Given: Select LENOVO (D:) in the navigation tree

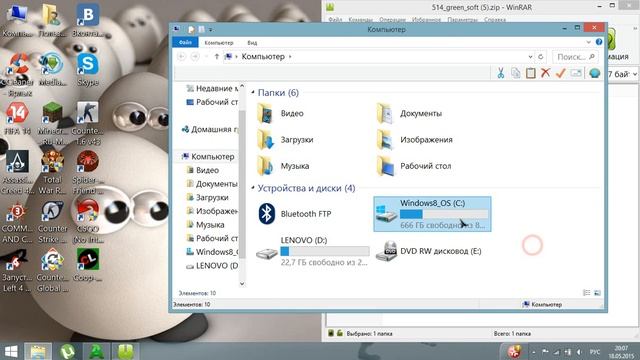Looking at the screenshot, I should pyautogui.click(x=212, y=266).
